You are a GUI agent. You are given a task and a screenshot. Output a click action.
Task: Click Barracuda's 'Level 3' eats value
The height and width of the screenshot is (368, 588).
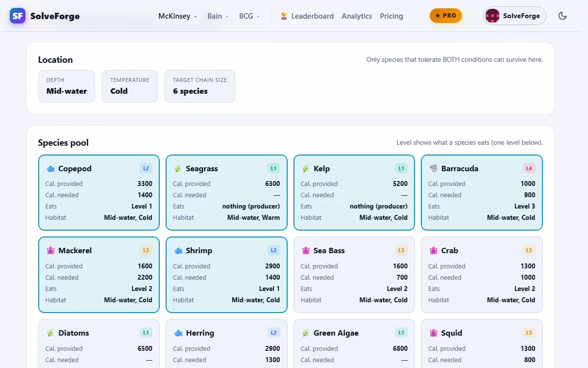(525, 206)
